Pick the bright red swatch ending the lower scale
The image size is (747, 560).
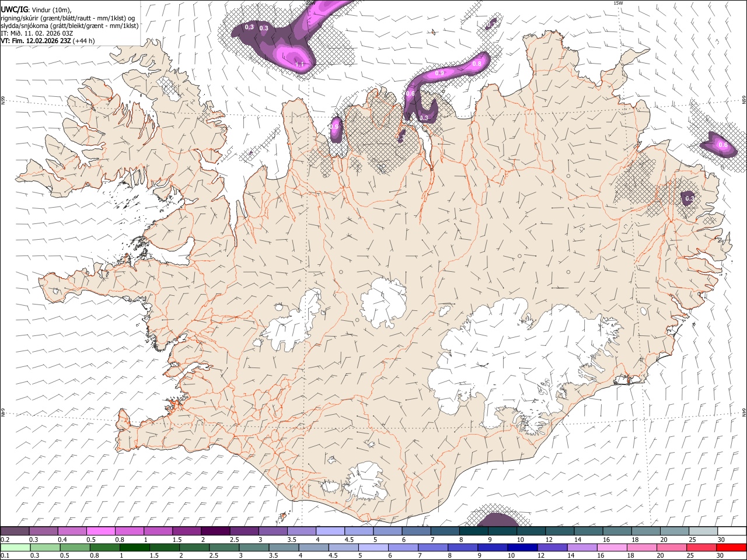(x=731, y=547)
